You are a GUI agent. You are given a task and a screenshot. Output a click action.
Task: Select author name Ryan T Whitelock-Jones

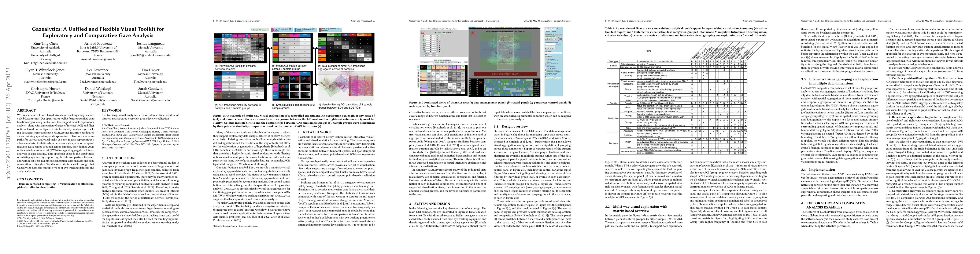tap(45, 70)
